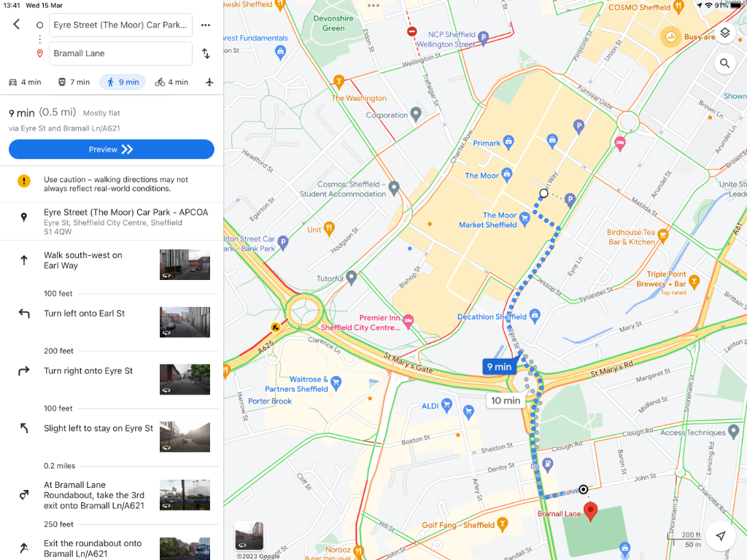The width and height of the screenshot is (747, 560).
Task: Centre map on my location arrow
Action: (721, 535)
